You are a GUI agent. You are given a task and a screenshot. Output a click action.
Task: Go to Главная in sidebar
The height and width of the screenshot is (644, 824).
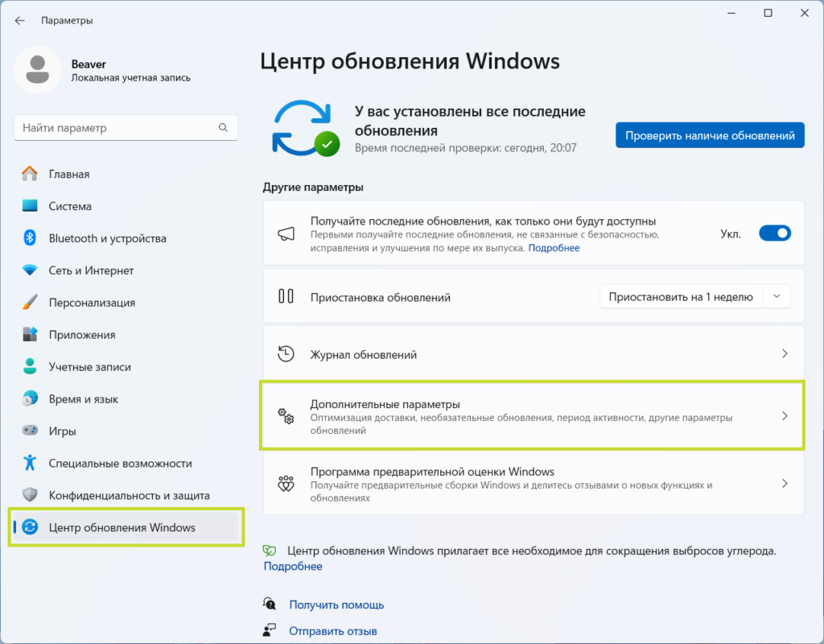click(x=126, y=174)
